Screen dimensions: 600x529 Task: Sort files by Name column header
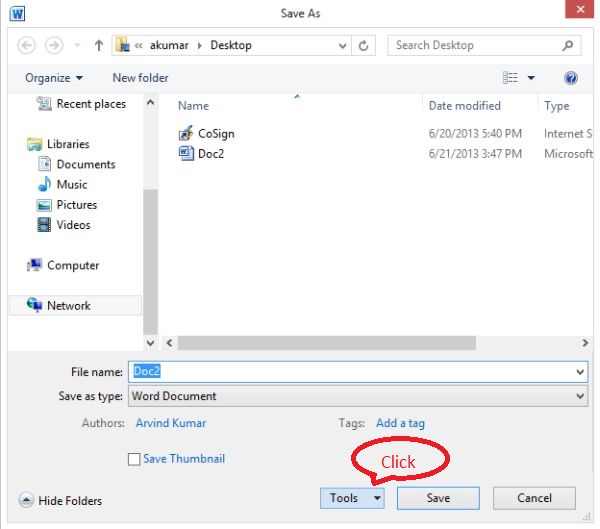[x=193, y=106]
